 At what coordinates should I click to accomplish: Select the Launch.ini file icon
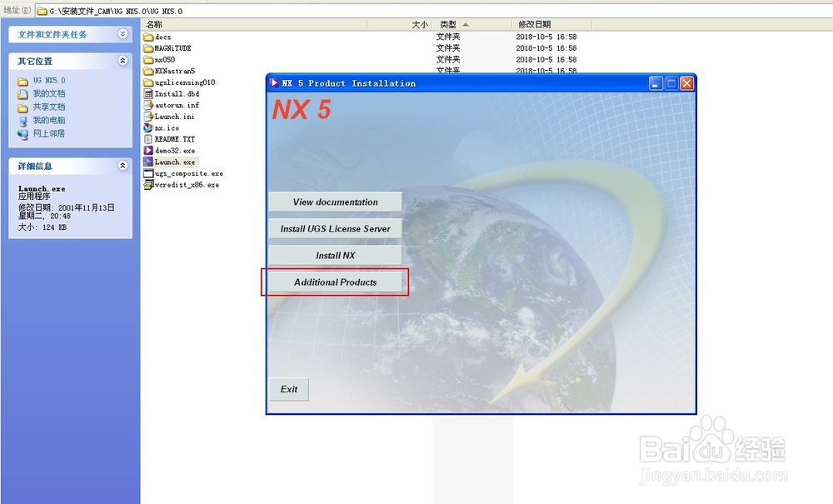pyautogui.click(x=148, y=117)
